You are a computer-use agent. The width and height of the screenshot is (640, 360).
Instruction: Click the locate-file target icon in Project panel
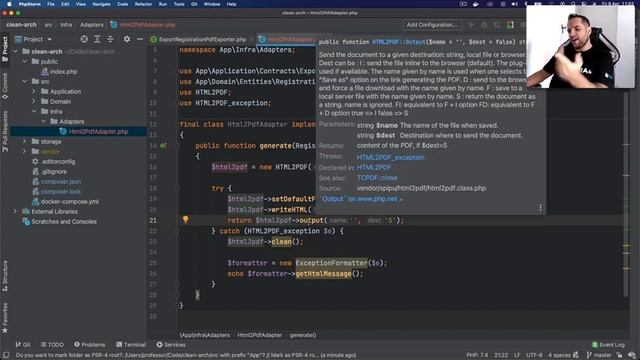coord(84,39)
